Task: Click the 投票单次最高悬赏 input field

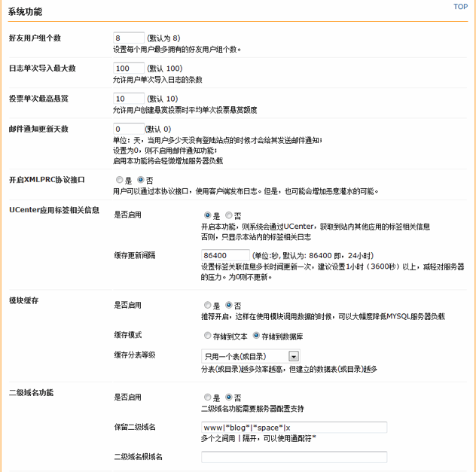Action: coord(128,99)
